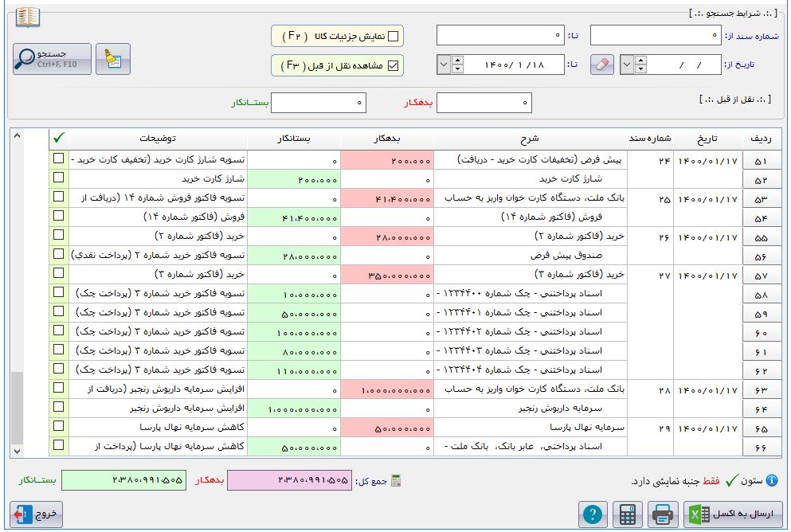Check the box for row ۵۱
791x532 pixels.
58,158
